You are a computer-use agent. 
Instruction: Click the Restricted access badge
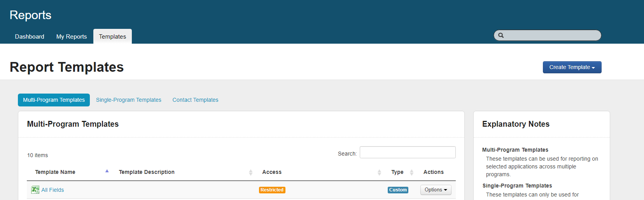[272, 190]
